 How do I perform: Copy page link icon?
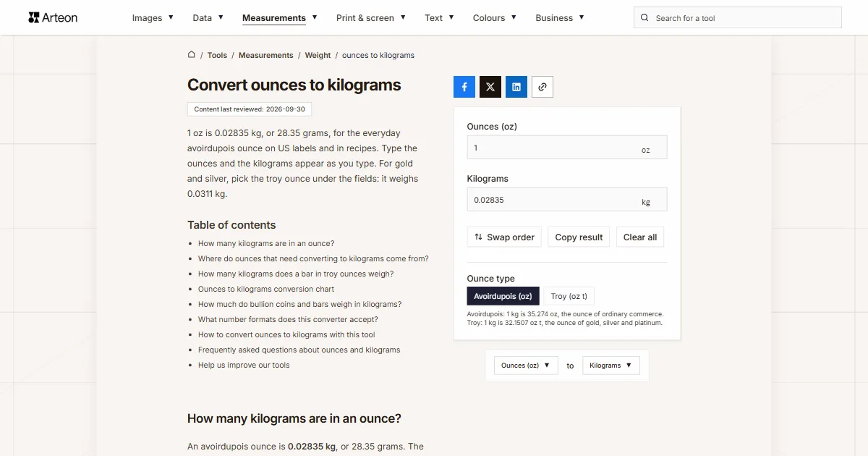pos(542,87)
